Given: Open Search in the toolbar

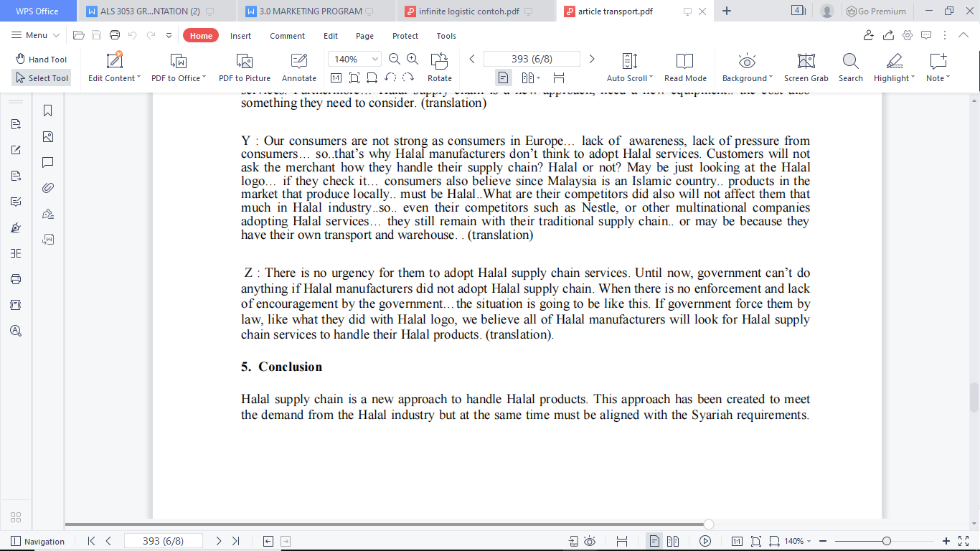Looking at the screenshot, I should (x=851, y=67).
